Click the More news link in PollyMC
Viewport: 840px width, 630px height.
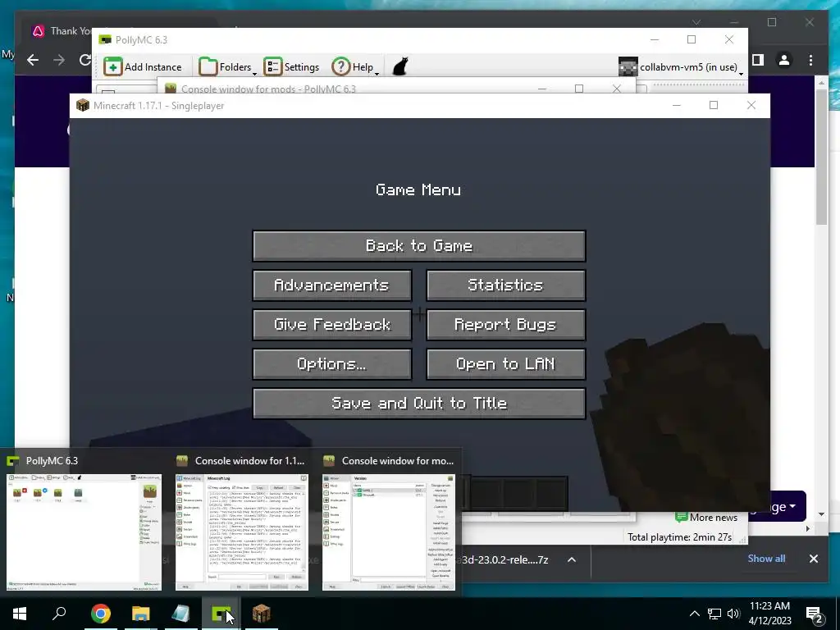point(706,518)
